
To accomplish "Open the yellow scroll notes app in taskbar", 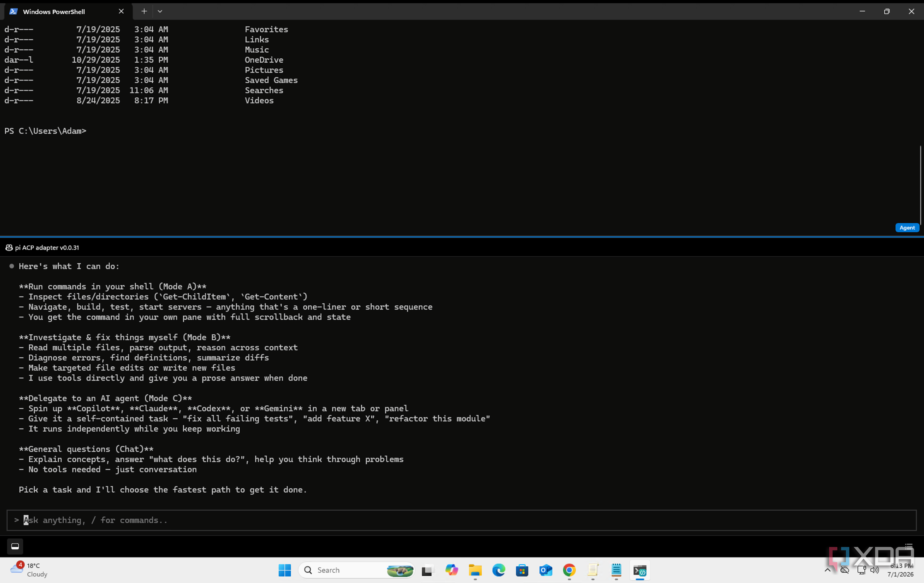I will click(593, 570).
